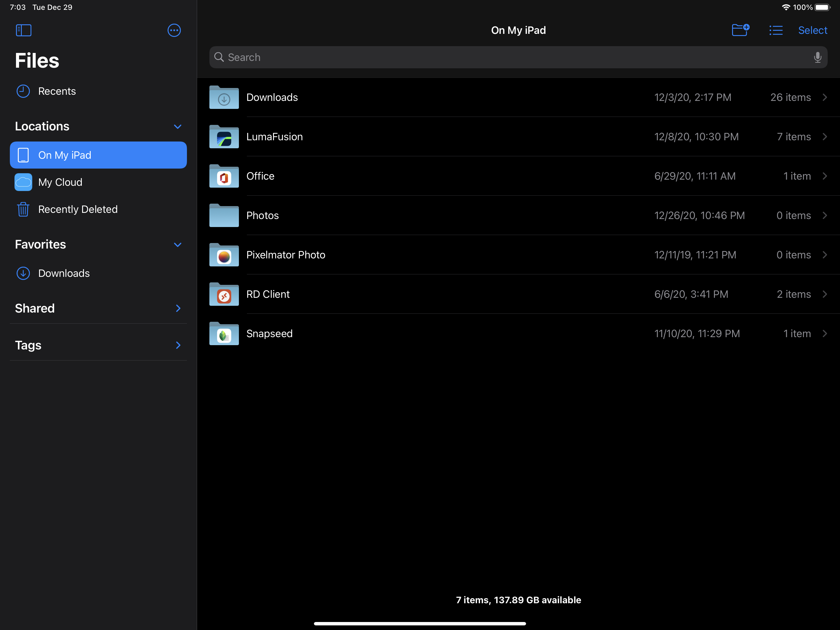840x630 pixels.
Task: Click chevron on Photos row
Action: (825, 215)
